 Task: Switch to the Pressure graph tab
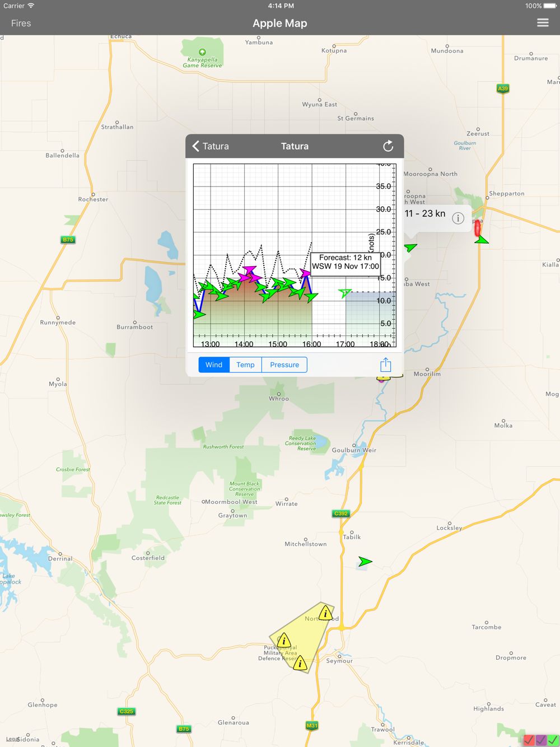tap(284, 365)
